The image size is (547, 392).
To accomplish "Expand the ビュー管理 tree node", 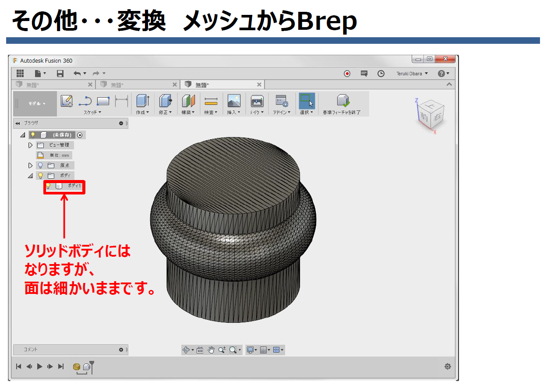I will pos(30,145).
